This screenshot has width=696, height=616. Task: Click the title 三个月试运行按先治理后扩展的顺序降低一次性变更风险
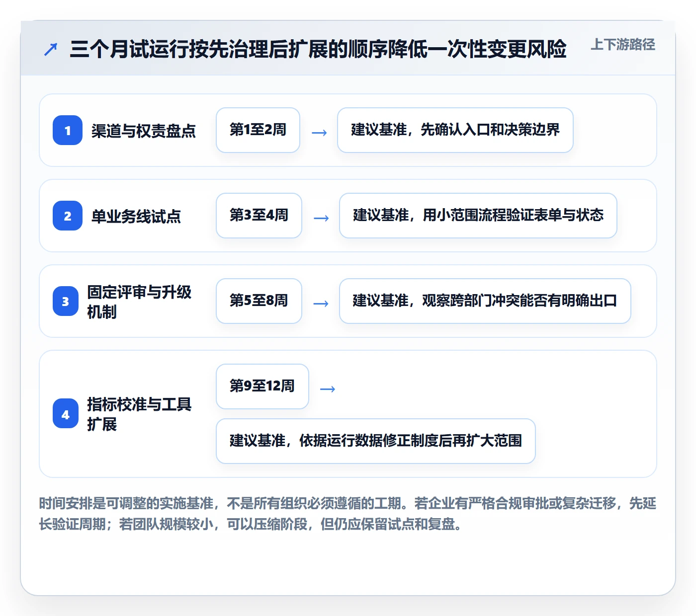pyautogui.click(x=318, y=49)
